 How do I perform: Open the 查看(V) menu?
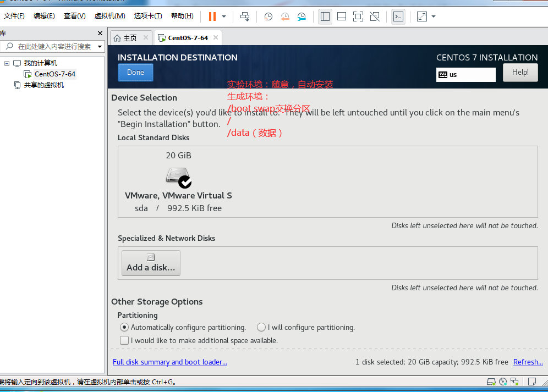coord(74,16)
